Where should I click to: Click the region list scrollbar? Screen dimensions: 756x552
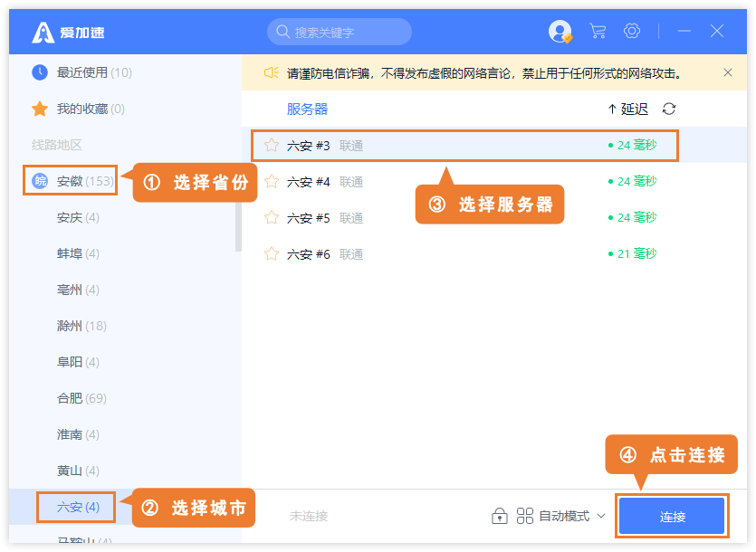[x=238, y=224]
